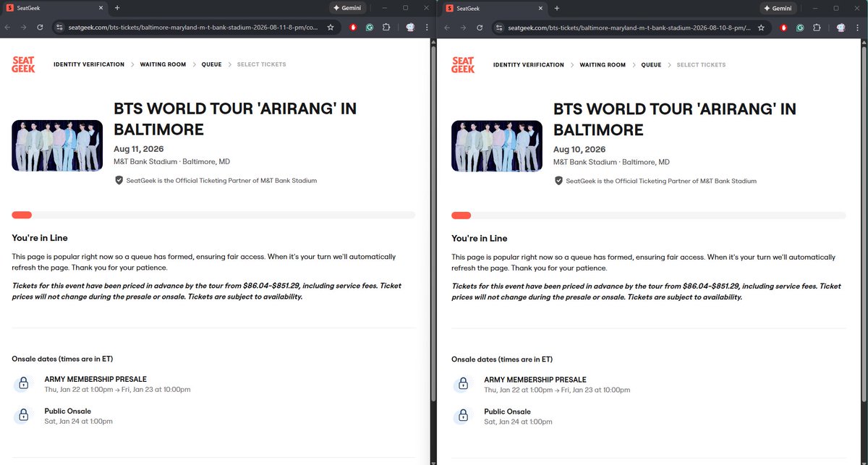868x465 pixels.
Task: Open Chrome three-dot menu in right window
Action: (857, 27)
